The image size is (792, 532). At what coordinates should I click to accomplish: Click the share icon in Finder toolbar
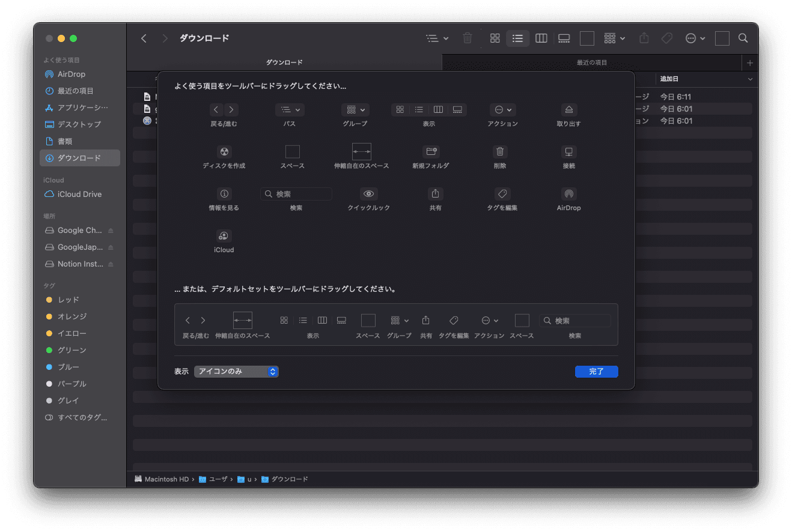(644, 38)
